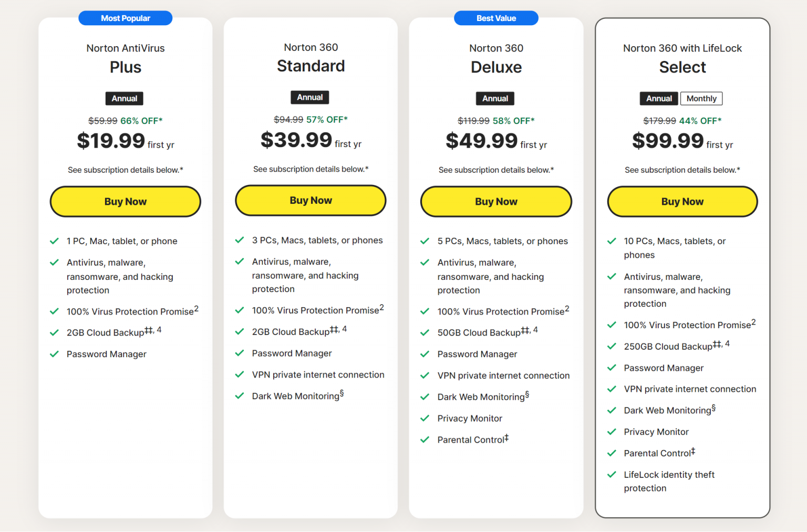Click checkmark next to Password Manager in Plus plan

coord(54,354)
